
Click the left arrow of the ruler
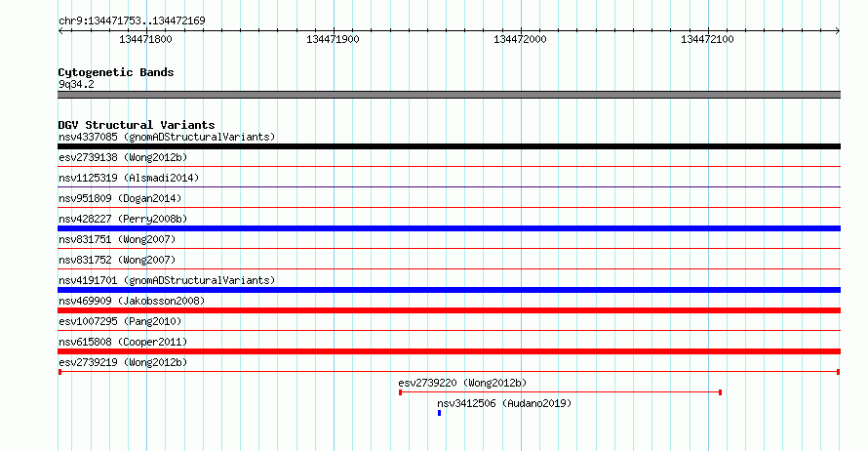[x=60, y=31]
